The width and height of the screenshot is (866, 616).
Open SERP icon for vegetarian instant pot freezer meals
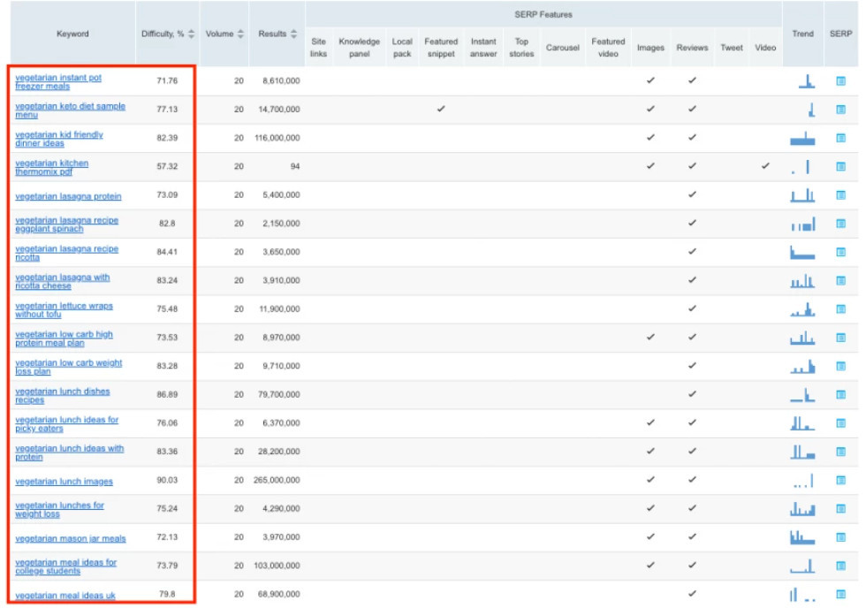(x=840, y=81)
